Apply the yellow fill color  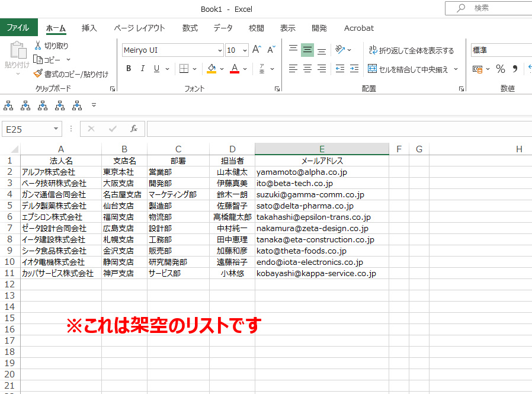click(211, 69)
